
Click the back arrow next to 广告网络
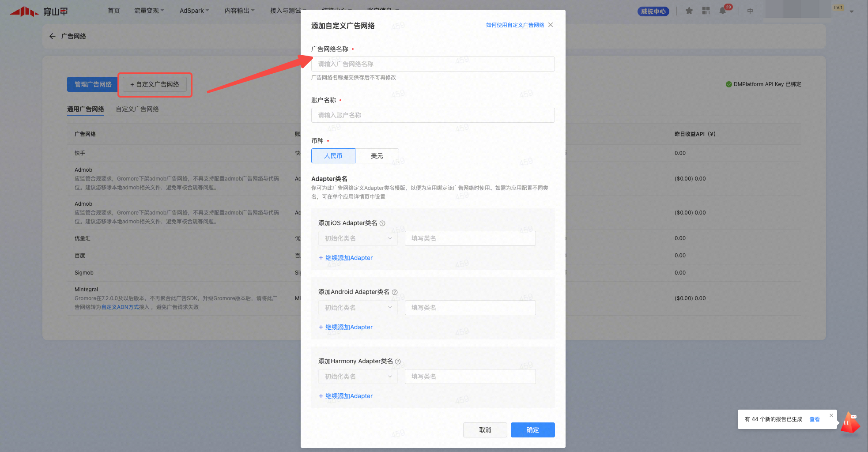[x=53, y=36]
